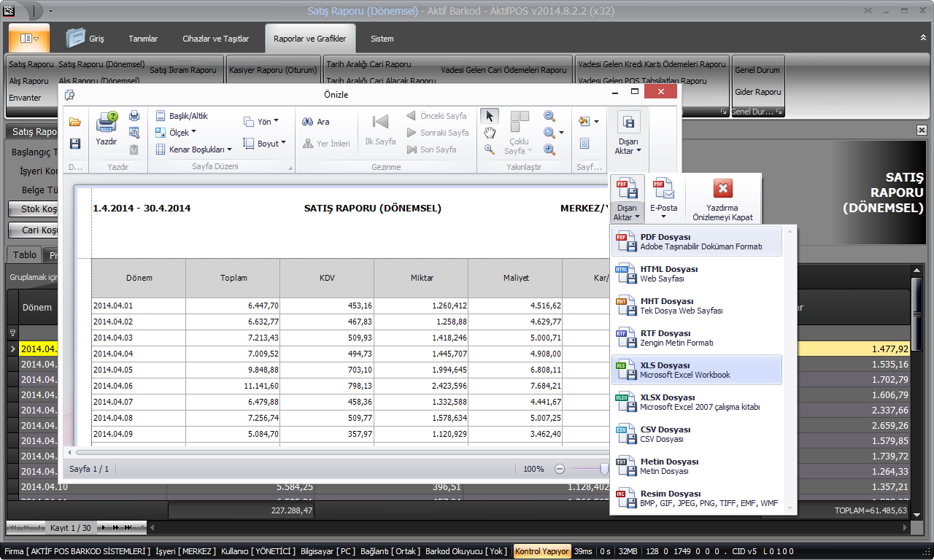Click the zoom out magnifier icon

(549, 116)
